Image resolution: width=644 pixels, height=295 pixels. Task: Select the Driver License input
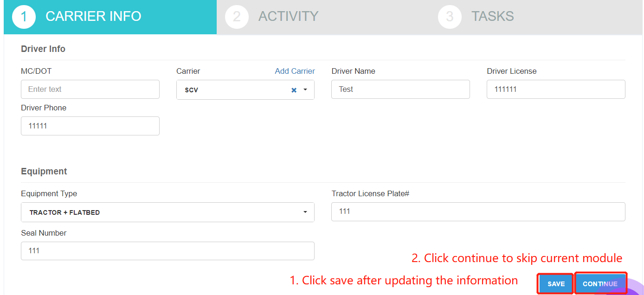[555, 90]
